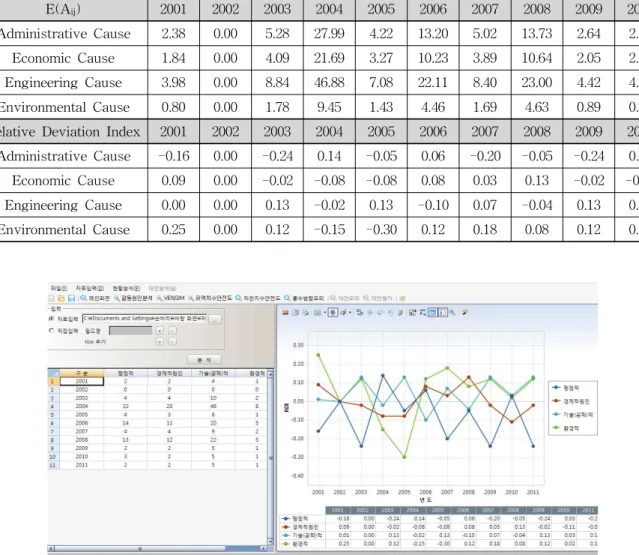This screenshot has width=639, height=555.
Task: Click the 경제적원인 column header in the grid
Action: click(x=169, y=373)
